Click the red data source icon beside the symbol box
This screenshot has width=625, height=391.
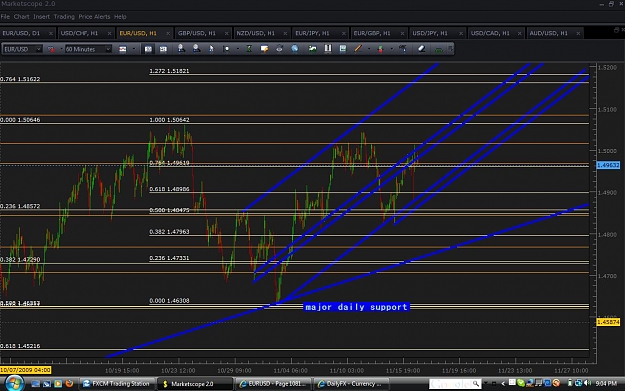(51, 49)
